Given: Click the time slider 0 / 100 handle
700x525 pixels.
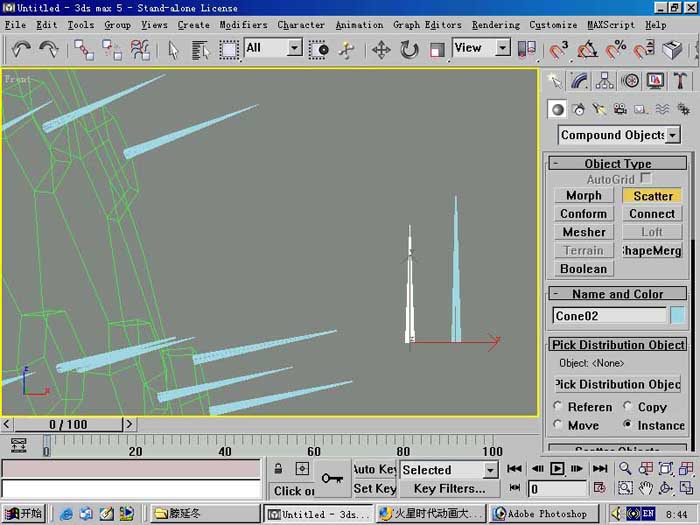Looking at the screenshot, I should [68, 424].
